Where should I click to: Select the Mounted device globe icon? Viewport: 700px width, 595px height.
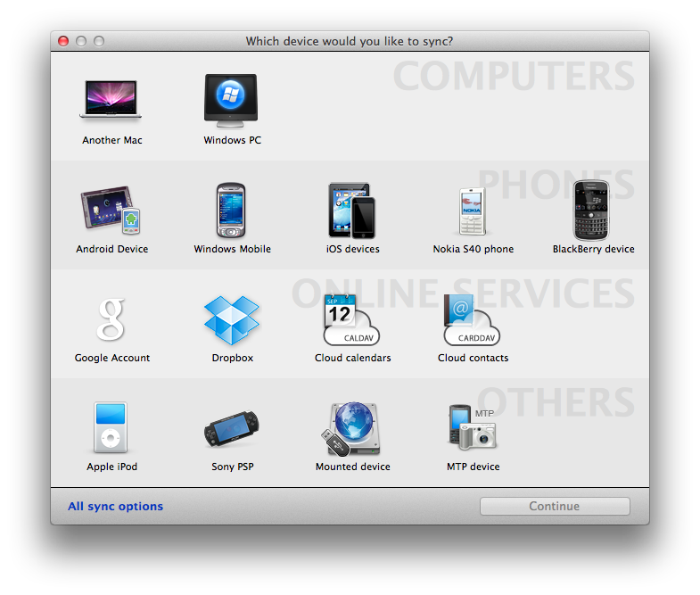pyautogui.click(x=352, y=427)
